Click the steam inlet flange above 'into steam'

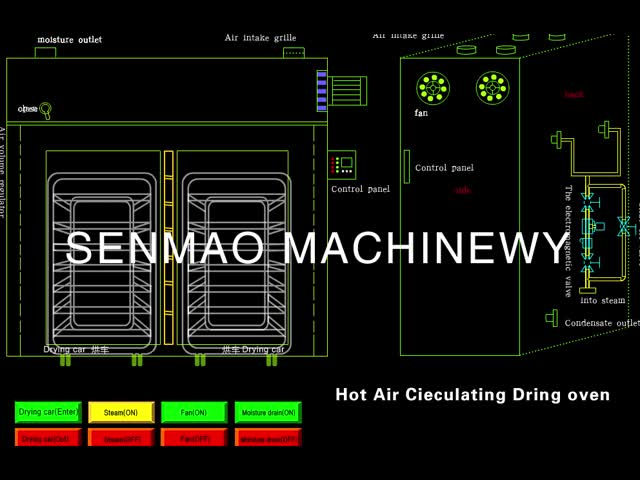587,290
